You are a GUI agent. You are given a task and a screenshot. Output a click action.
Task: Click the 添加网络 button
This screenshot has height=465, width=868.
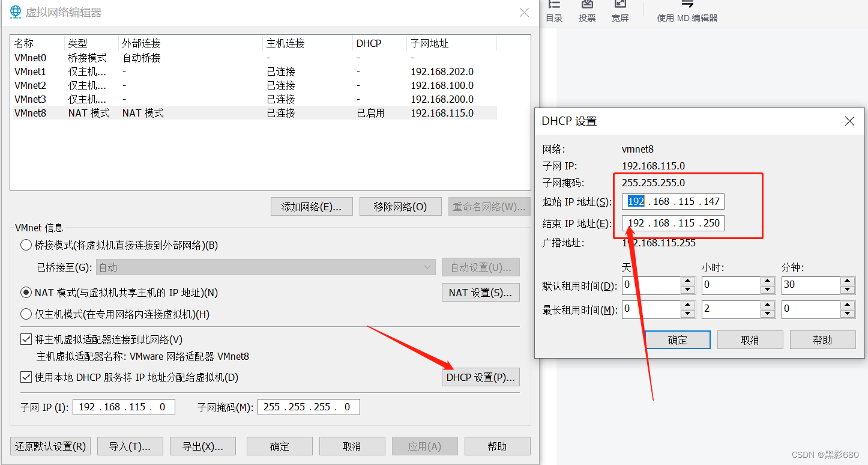pyautogui.click(x=312, y=206)
